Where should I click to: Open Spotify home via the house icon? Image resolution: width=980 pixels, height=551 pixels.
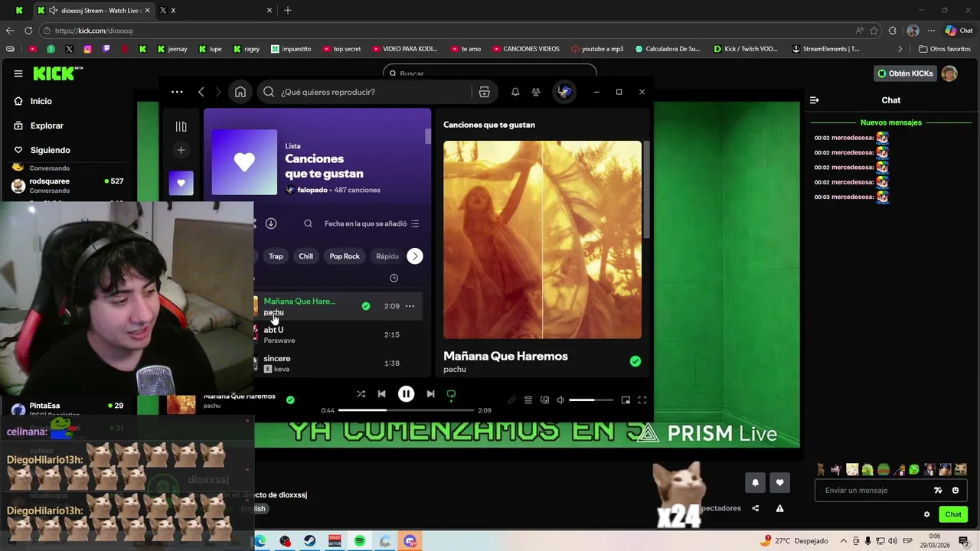(x=240, y=92)
